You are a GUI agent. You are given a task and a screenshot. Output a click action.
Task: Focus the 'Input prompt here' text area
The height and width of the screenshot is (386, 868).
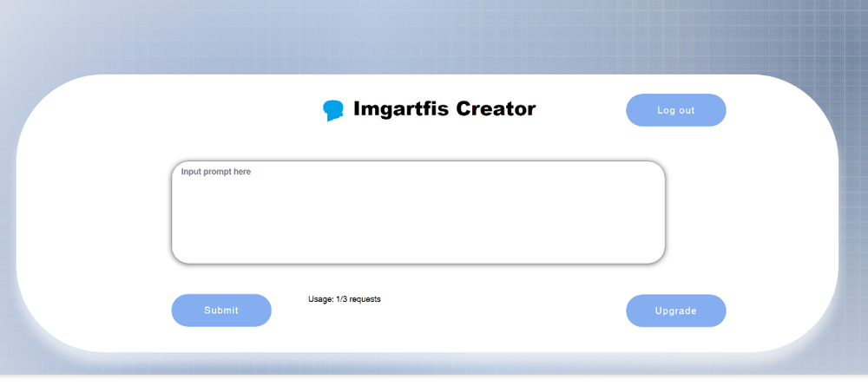coord(418,213)
